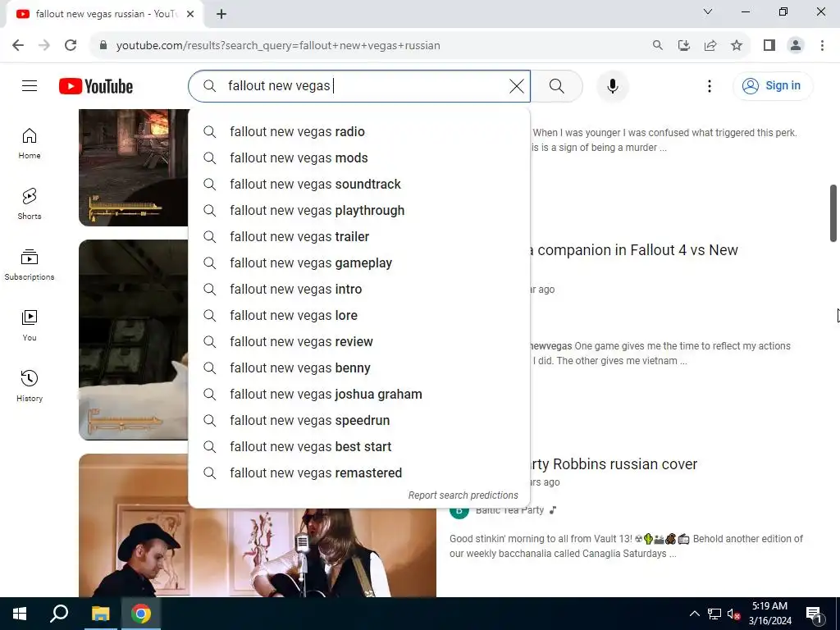Open Subscriptions in the sidebar

tap(30, 265)
